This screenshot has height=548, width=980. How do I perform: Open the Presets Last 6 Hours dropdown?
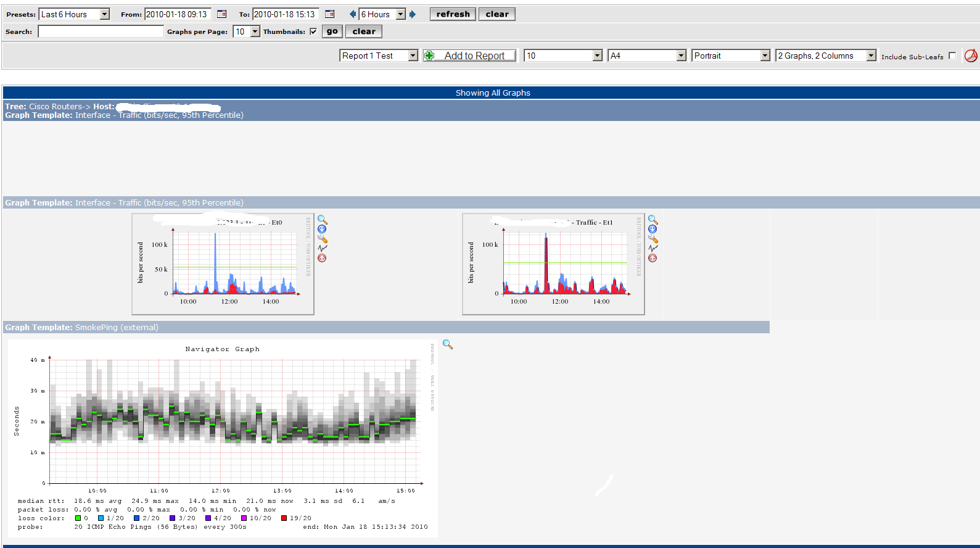click(74, 14)
